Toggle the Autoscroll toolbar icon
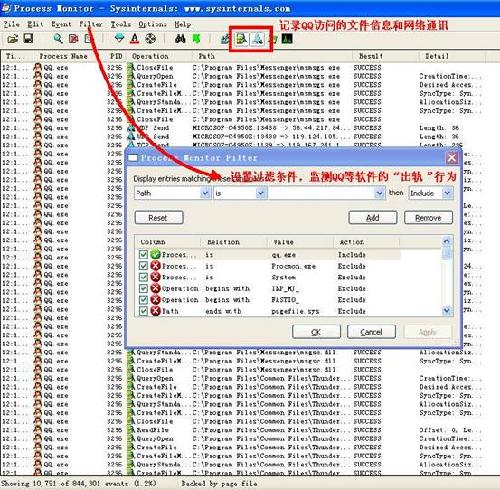This screenshot has width=500, height=490. pos(73,39)
